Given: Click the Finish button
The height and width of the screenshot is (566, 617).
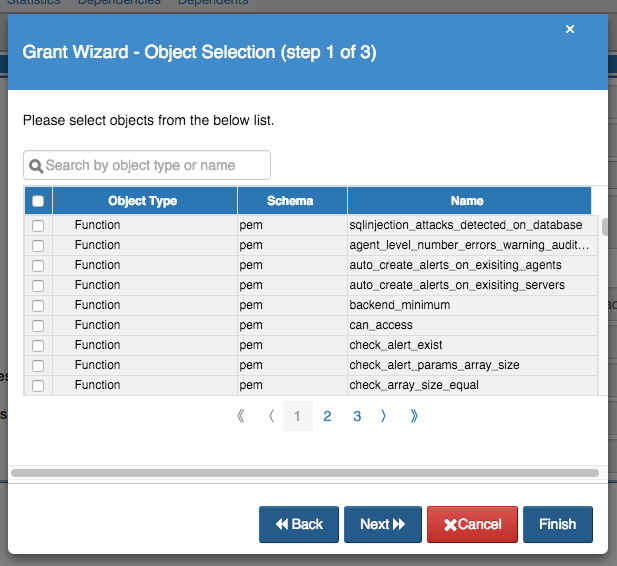Looking at the screenshot, I should point(557,524).
